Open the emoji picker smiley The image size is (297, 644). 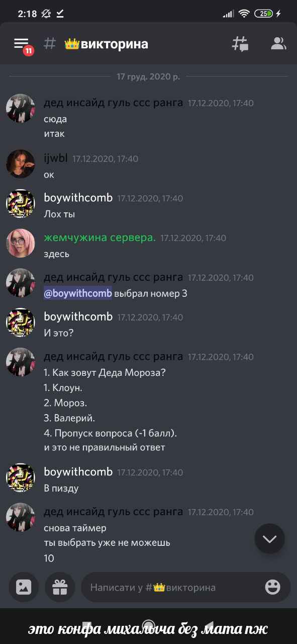coord(272,587)
